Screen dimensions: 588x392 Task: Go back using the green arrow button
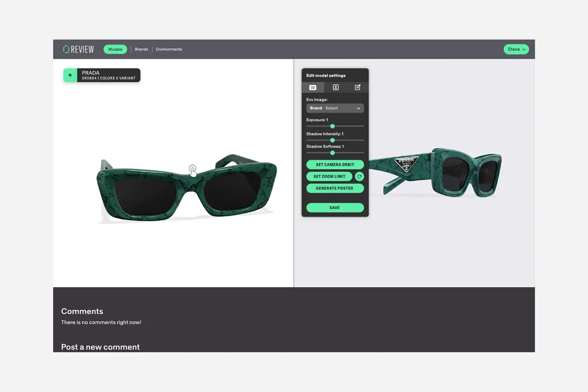70,75
